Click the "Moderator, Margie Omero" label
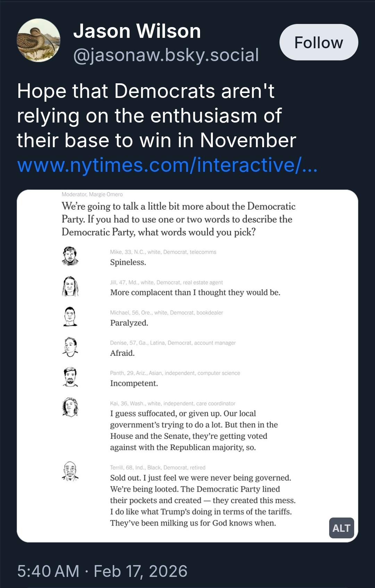This screenshot has height=588, width=375. point(92,194)
